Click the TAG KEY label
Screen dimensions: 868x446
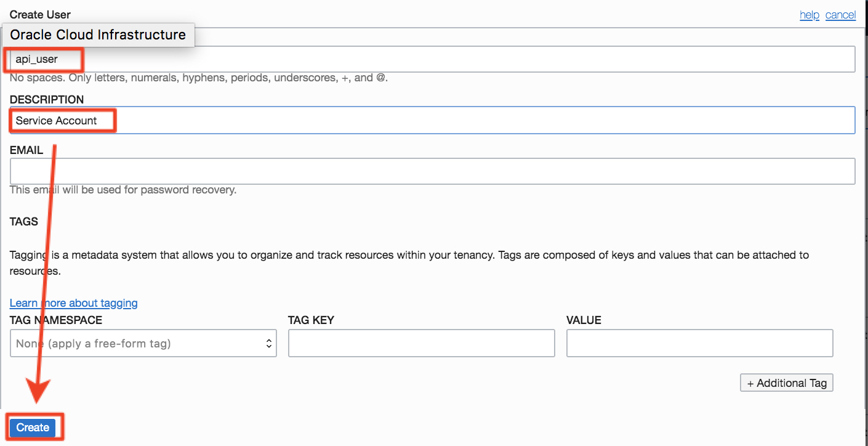click(x=311, y=320)
